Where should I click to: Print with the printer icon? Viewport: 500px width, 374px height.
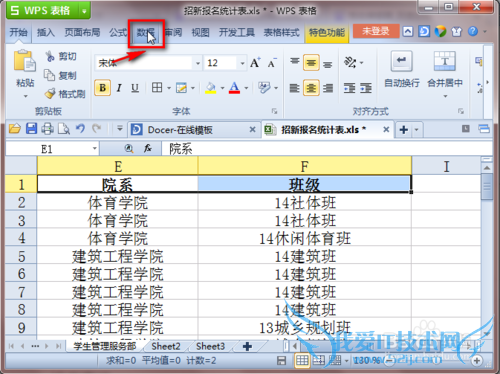[47, 128]
